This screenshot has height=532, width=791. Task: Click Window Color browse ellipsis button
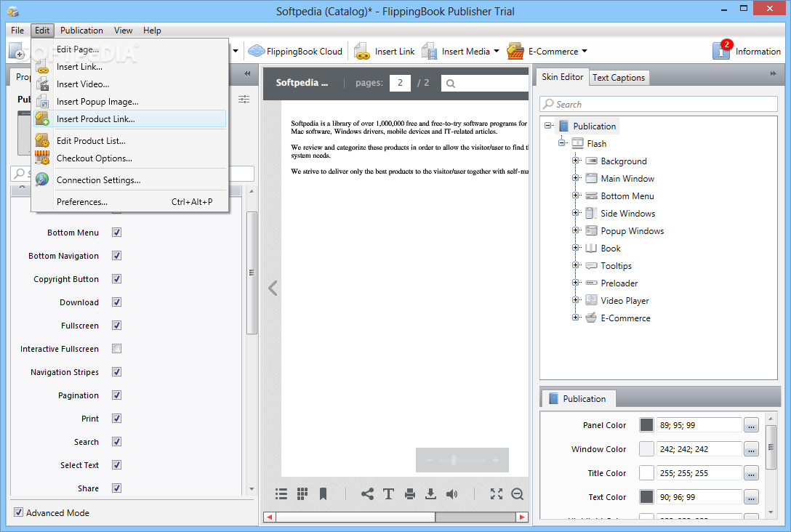click(751, 449)
